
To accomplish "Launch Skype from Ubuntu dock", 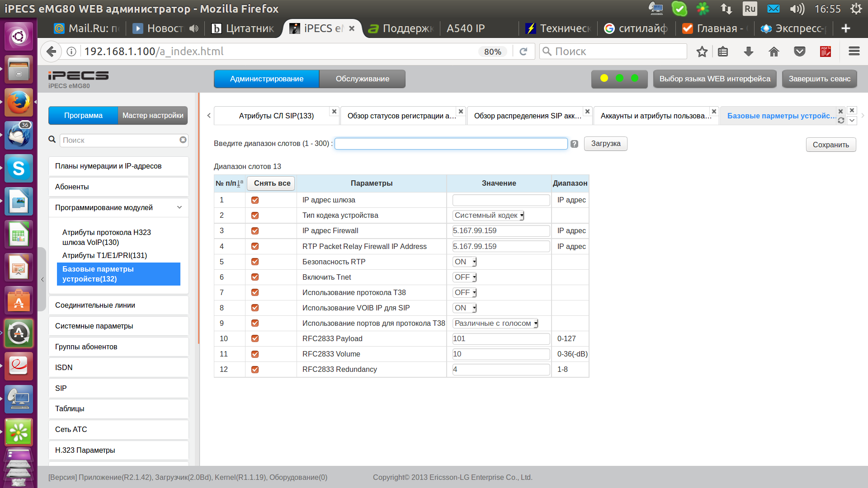I will point(19,169).
